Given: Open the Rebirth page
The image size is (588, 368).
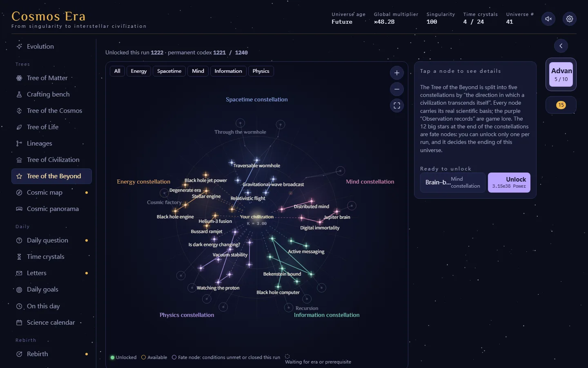Looking at the screenshot, I should 51,354.
